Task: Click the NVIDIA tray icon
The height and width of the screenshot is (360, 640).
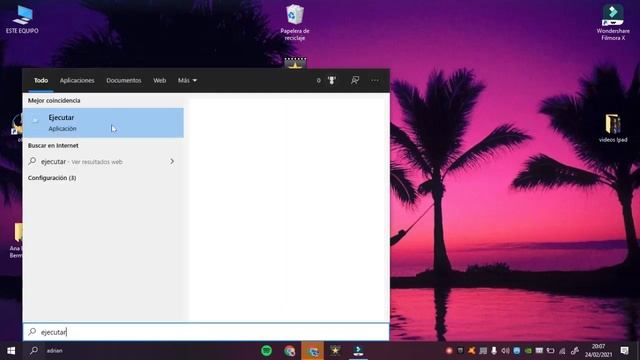Action: (528, 351)
